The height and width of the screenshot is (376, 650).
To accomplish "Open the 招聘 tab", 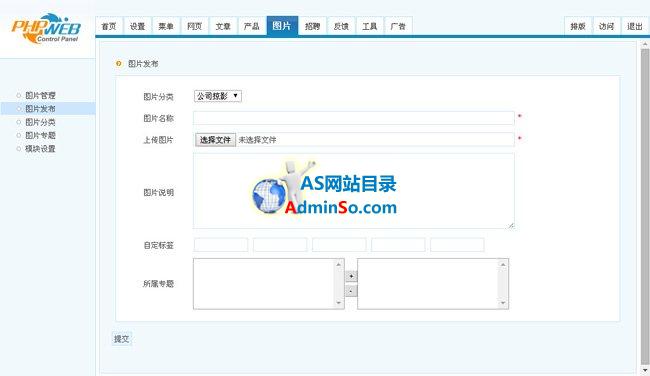I will pyautogui.click(x=313, y=27).
